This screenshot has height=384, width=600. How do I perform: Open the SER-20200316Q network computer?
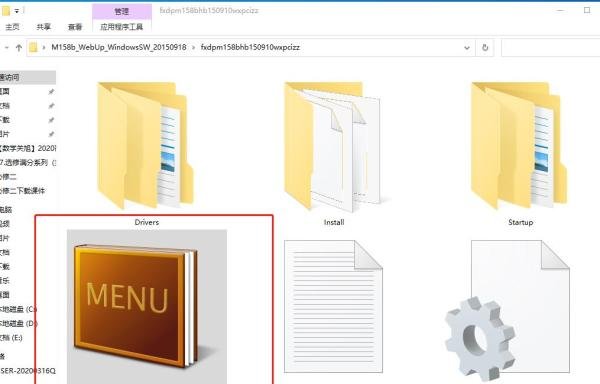coord(28,371)
